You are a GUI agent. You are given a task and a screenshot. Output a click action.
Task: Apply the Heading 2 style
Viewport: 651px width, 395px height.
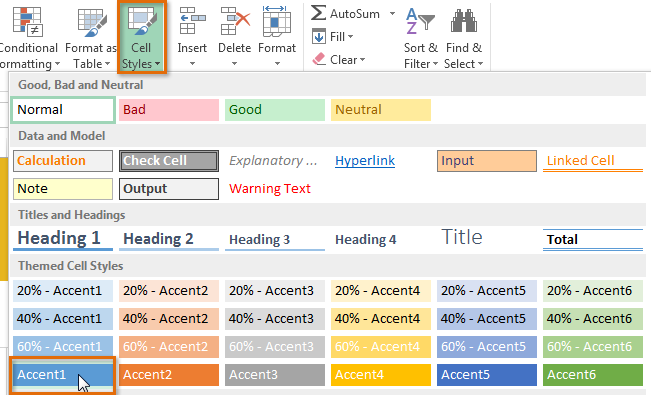(x=169, y=239)
